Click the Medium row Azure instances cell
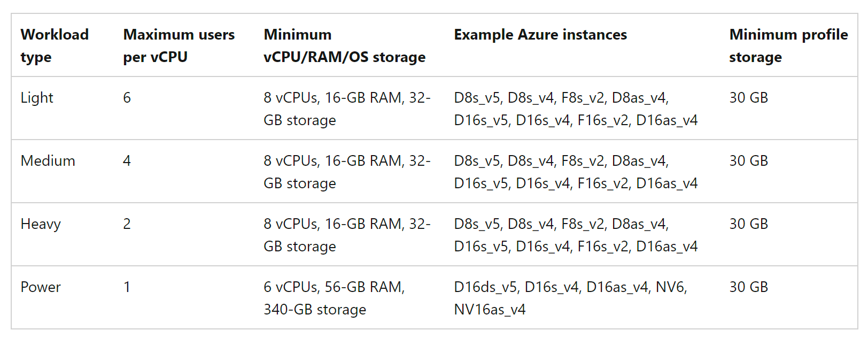The image size is (868, 338). point(575,172)
